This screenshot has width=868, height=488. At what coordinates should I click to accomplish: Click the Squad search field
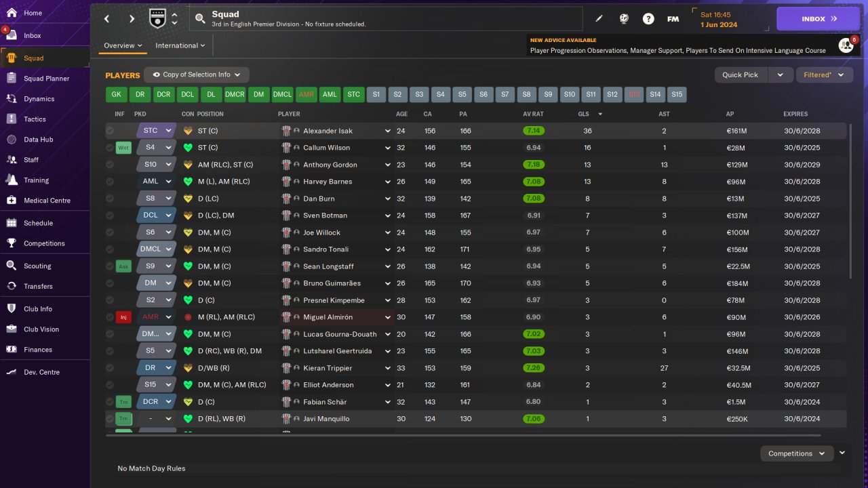[386, 19]
